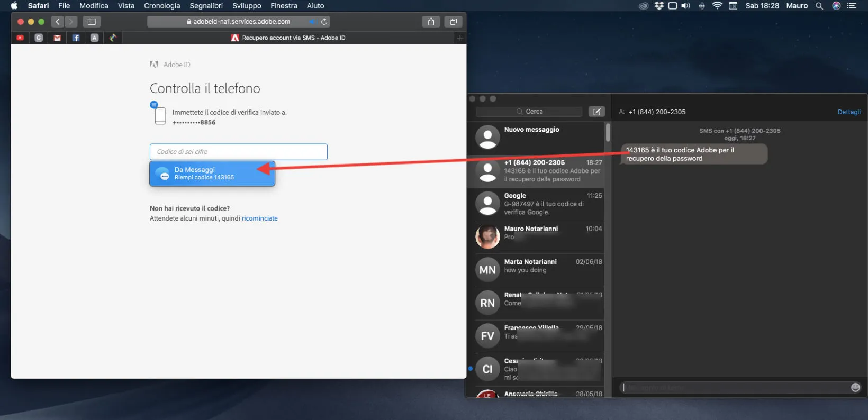Open the keyboard input menu icon

(x=733, y=6)
